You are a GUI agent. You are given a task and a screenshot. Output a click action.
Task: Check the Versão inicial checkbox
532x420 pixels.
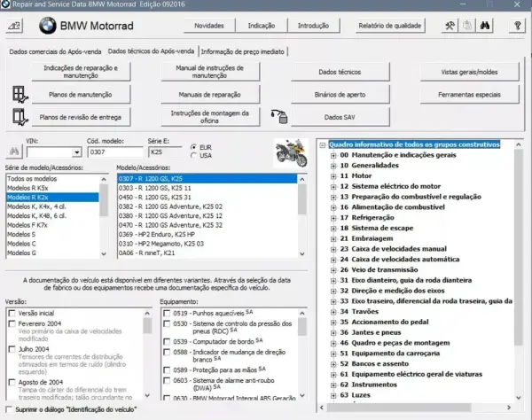12,313
